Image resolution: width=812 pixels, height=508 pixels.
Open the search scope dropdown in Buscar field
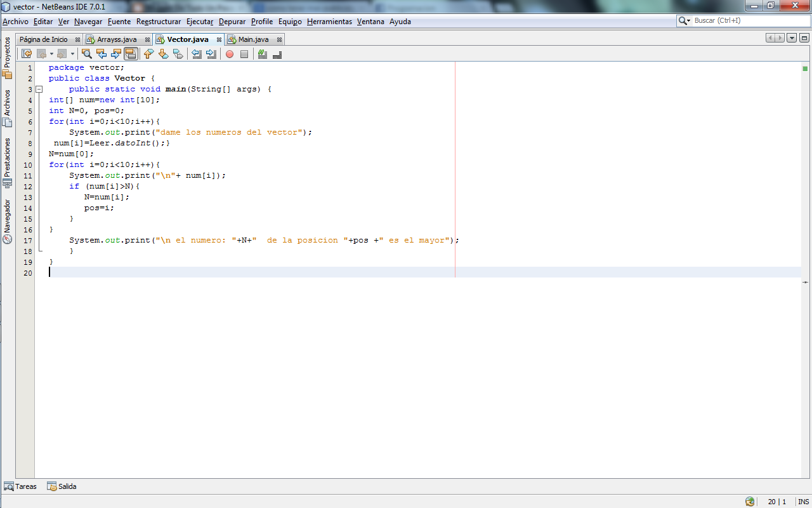[690, 20]
